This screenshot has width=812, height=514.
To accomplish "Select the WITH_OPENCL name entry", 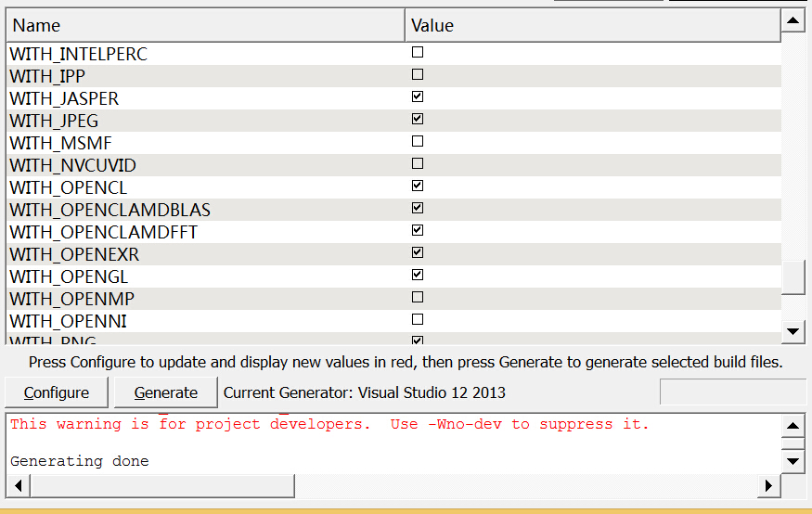I will 69,187.
